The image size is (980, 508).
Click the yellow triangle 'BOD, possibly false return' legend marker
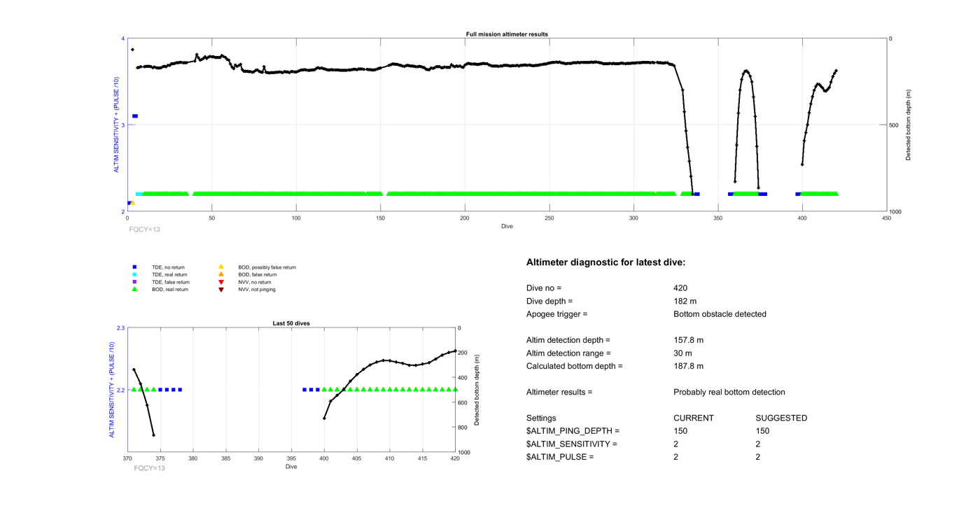221,267
